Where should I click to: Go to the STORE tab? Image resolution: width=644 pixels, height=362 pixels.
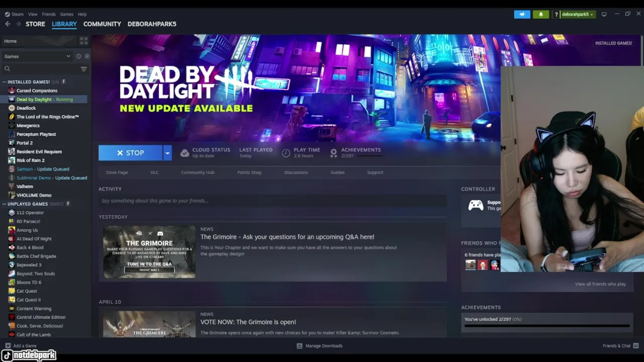pyautogui.click(x=35, y=24)
